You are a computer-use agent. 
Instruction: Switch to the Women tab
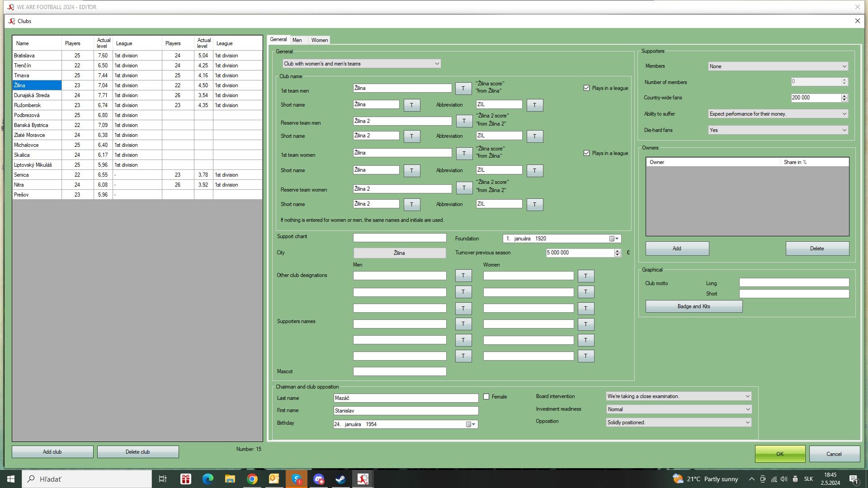pos(319,40)
